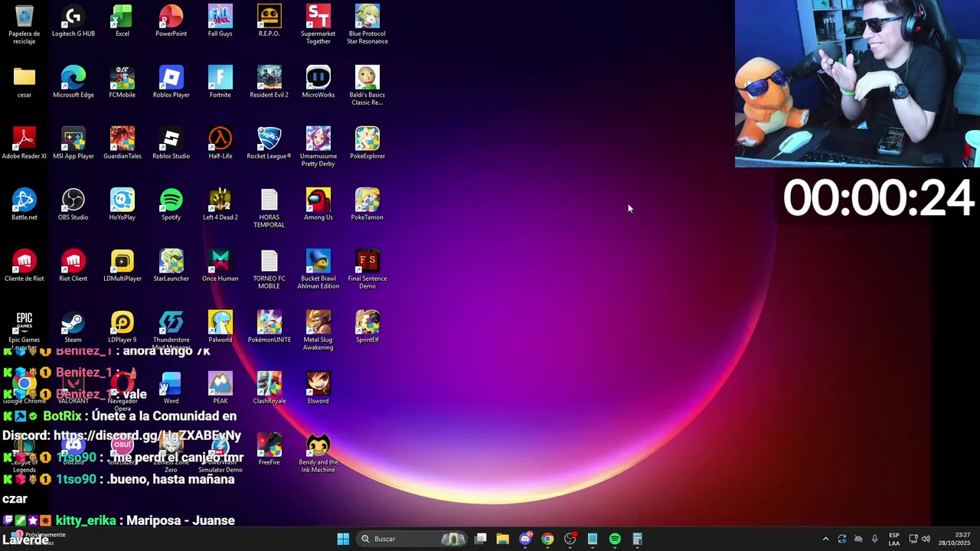Switch to Spotify on the taskbar
Screen dimensions: 980x551
[615, 539]
